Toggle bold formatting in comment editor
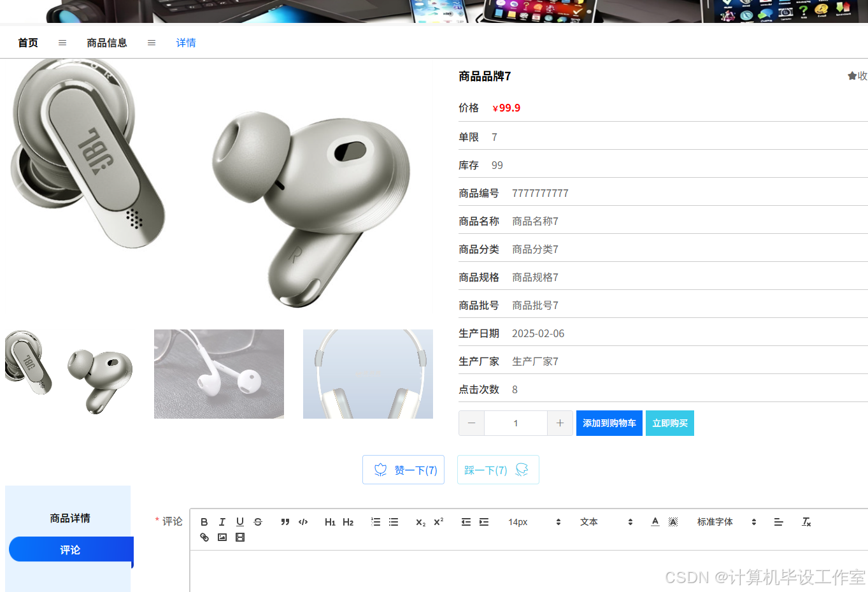 coord(204,522)
